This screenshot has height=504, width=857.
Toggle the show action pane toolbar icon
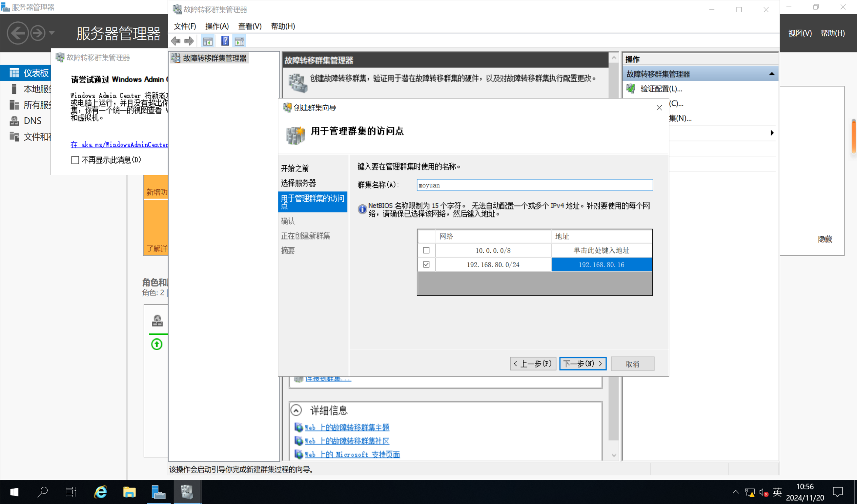pos(239,41)
